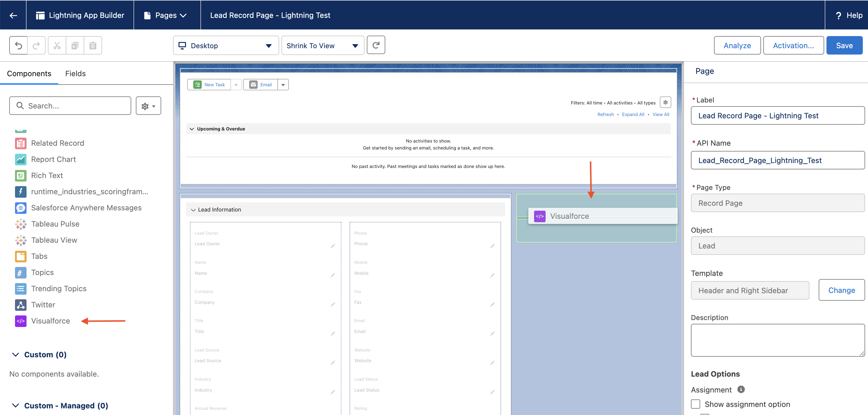Click the back arrow icon
This screenshot has width=868, height=415.
(x=13, y=15)
